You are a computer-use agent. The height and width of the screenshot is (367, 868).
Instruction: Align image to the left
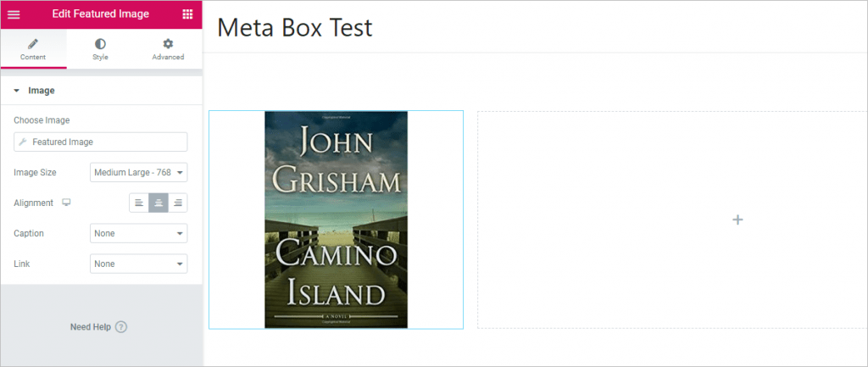139,203
